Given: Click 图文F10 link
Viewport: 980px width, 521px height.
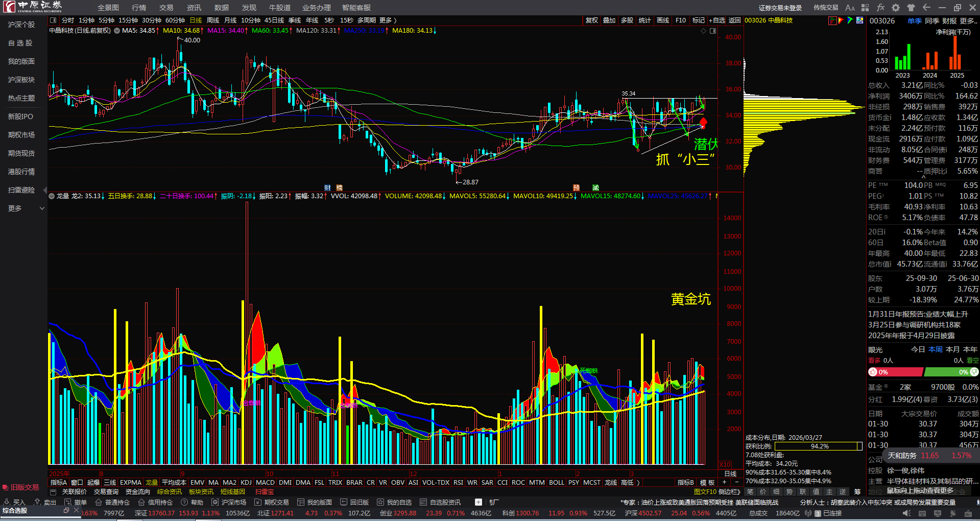Looking at the screenshot, I should click(705, 492).
